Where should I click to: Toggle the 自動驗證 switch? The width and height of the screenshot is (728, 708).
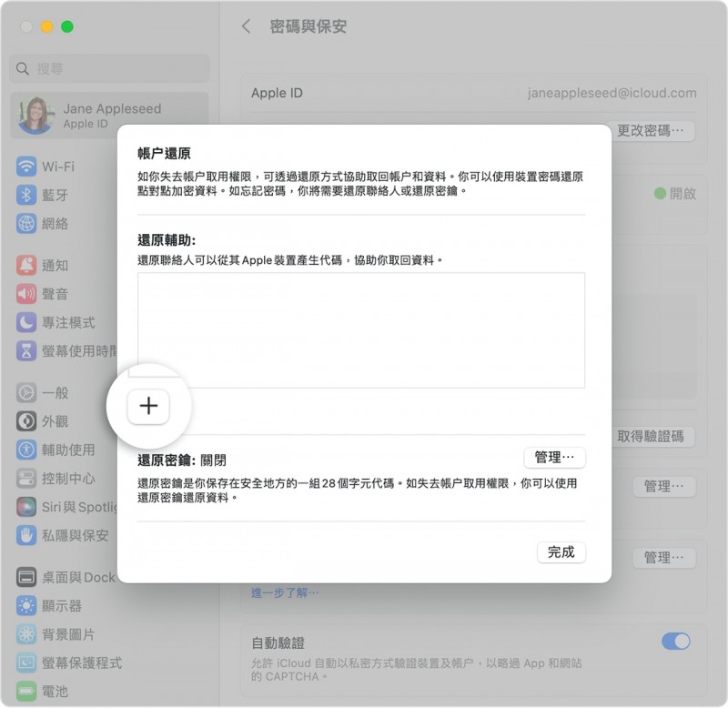tap(675, 642)
